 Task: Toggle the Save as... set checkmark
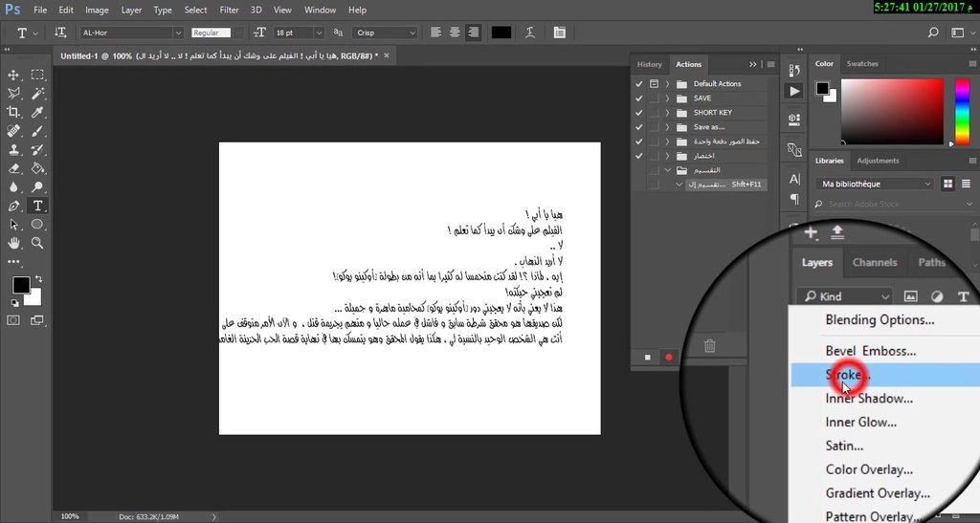click(x=638, y=127)
